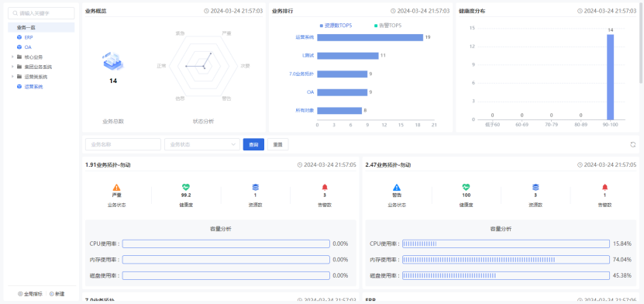The image size is (644, 304).
Task: Click 磁盘使用率 progress bar in 2.47业务拓扑 card
Action: 506,275
